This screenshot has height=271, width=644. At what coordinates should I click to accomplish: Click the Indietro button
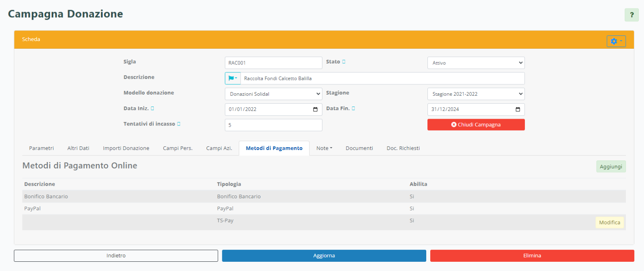click(116, 256)
